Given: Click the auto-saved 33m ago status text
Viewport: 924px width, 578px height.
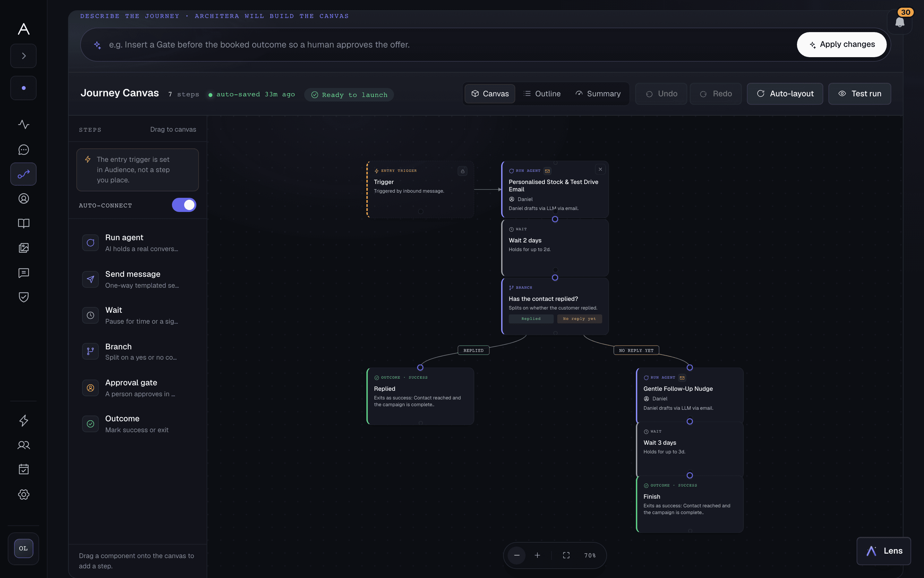Looking at the screenshot, I should (x=255, y=94).
